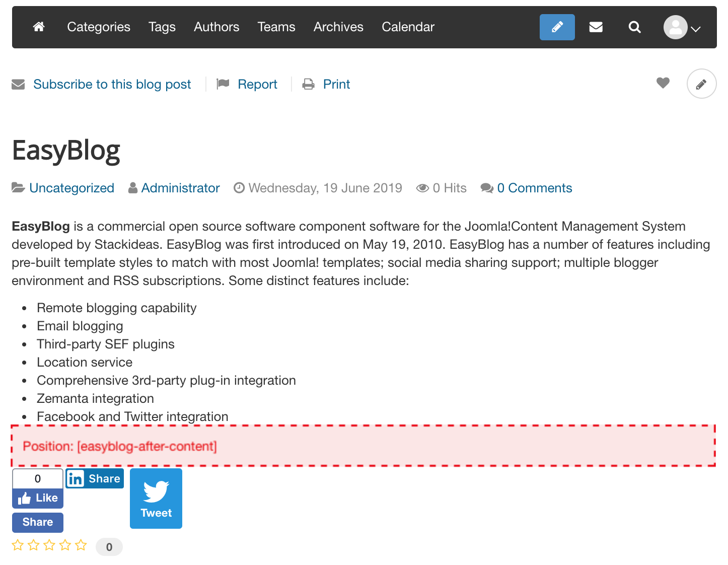Viewport: 728px width, 565px height.
Task: Open the Authors menu item
Action: (216, 27)
